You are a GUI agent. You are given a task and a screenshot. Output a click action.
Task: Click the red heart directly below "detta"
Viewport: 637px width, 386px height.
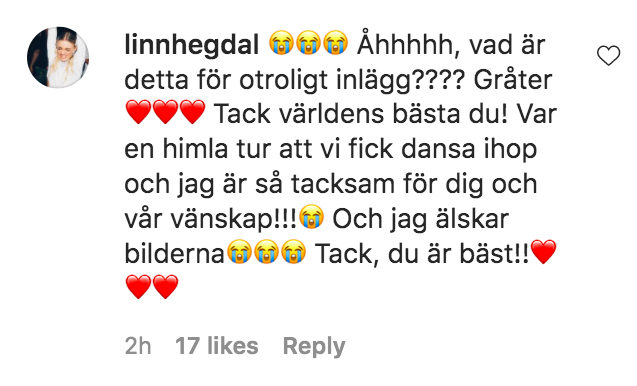138,112
